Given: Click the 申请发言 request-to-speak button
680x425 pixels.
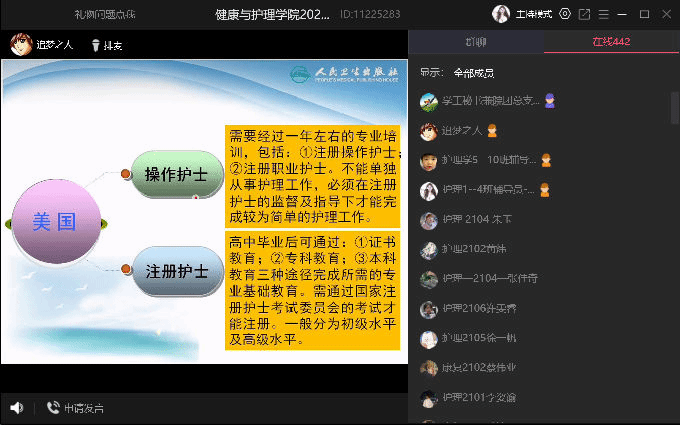Looking at the screenshot, I should (x=83, y=408).
